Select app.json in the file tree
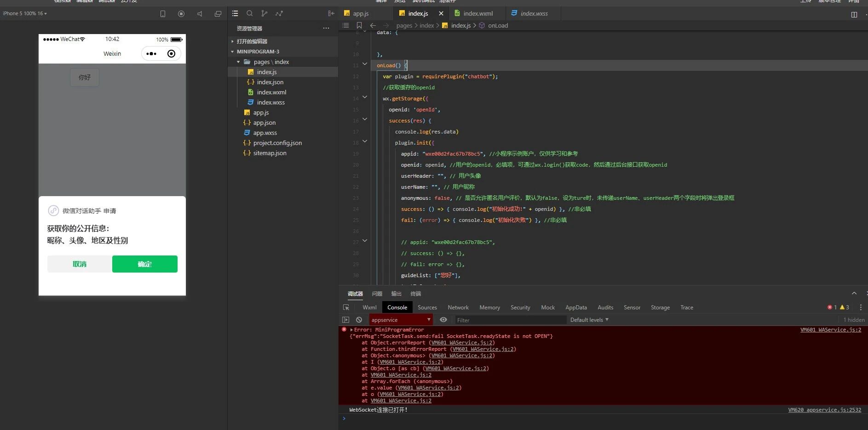Viewport: 868px width, 430px height. coord(264,122)
